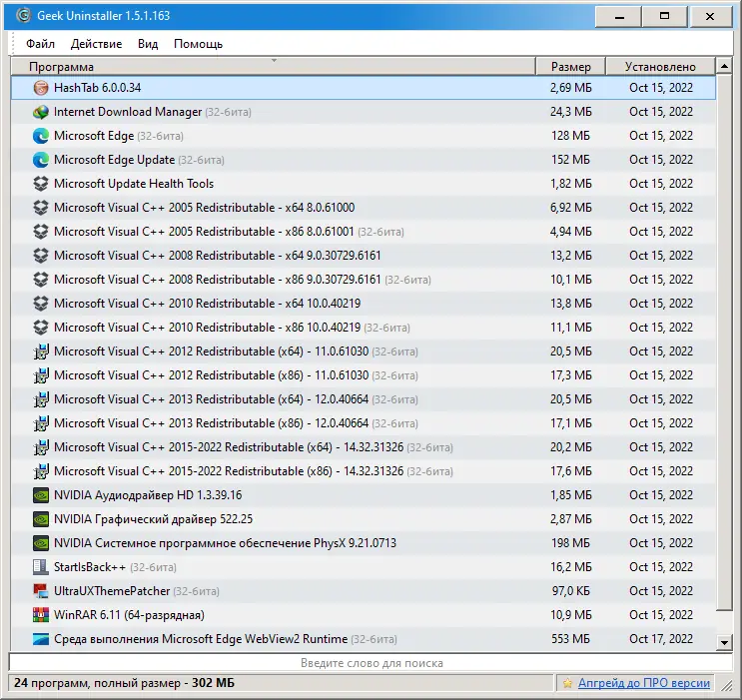Viewport: 742px width, 700px height.
Task: Click the NVIDIA Графический драйвер icon
Action: (41, 519)
